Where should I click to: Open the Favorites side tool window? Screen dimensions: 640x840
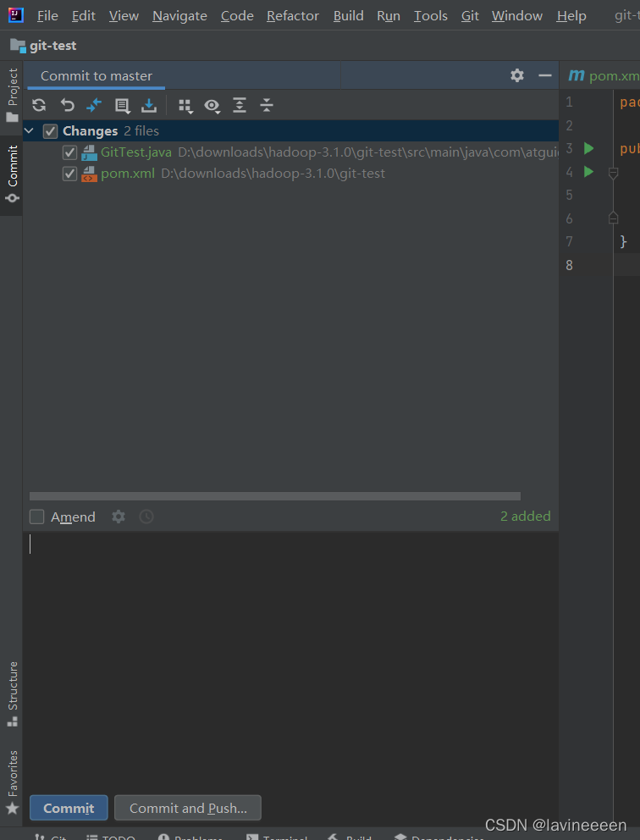[x=12, y=782]
